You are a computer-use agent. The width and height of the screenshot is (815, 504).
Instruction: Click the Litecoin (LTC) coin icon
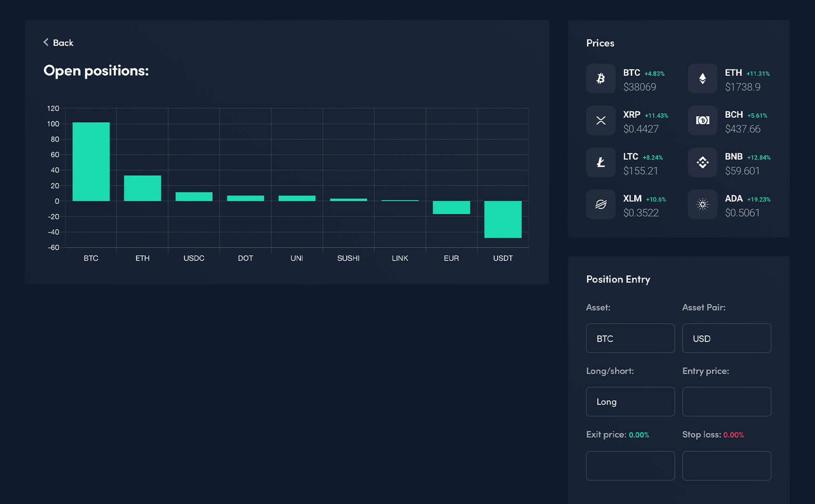point(601,162)
